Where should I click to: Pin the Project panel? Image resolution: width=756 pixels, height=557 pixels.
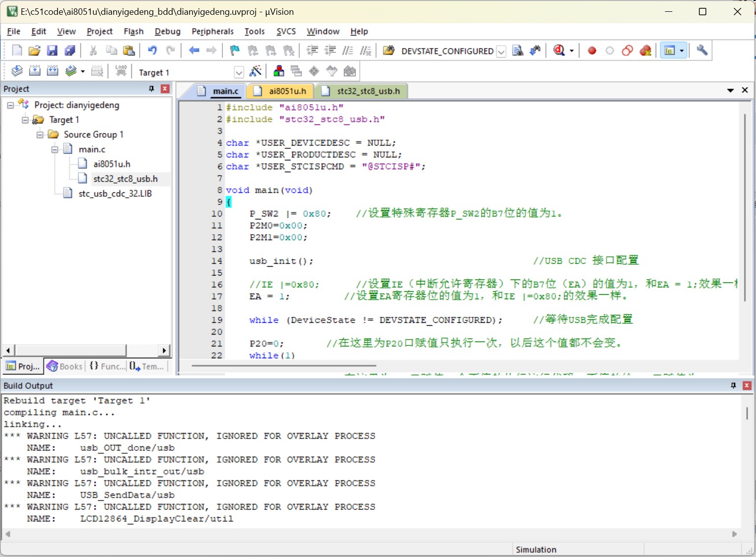pyautogui.click(x=152, y=89)
